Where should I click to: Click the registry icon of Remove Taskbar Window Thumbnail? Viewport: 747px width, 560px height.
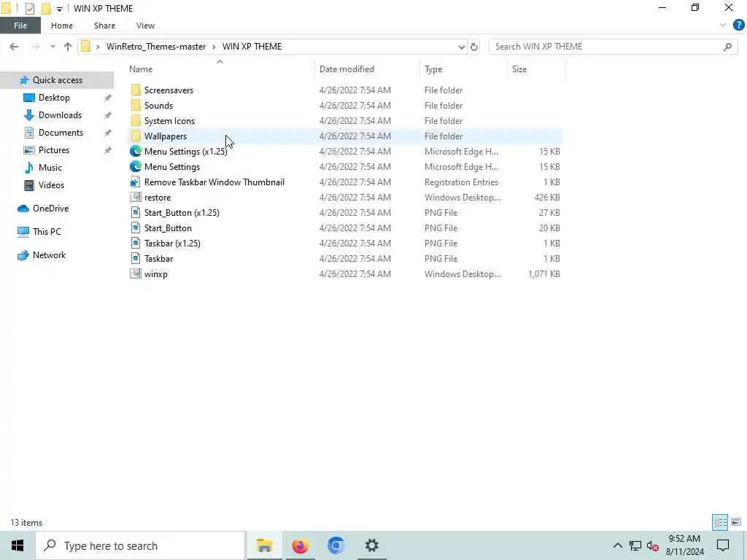(136, 182)
